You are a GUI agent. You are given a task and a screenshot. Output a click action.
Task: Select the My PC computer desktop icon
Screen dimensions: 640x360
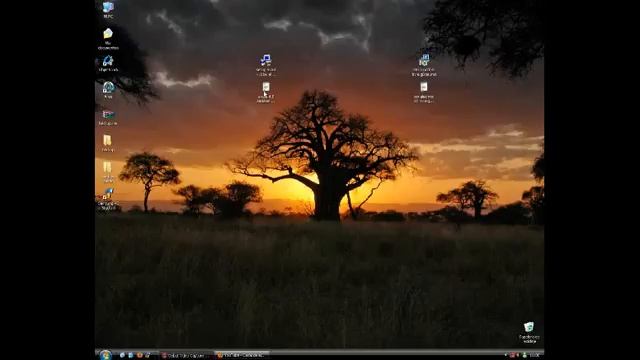(108, 10)
